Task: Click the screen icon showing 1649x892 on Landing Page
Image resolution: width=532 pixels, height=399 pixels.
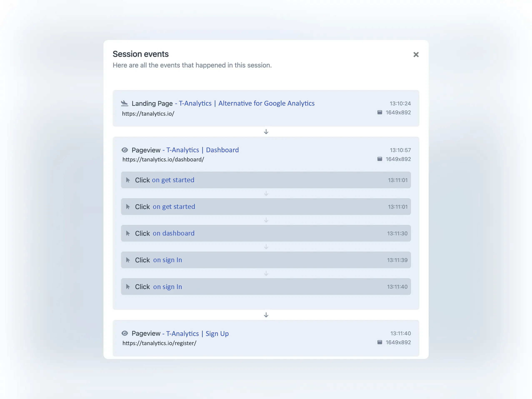Action: coord(380,112)
